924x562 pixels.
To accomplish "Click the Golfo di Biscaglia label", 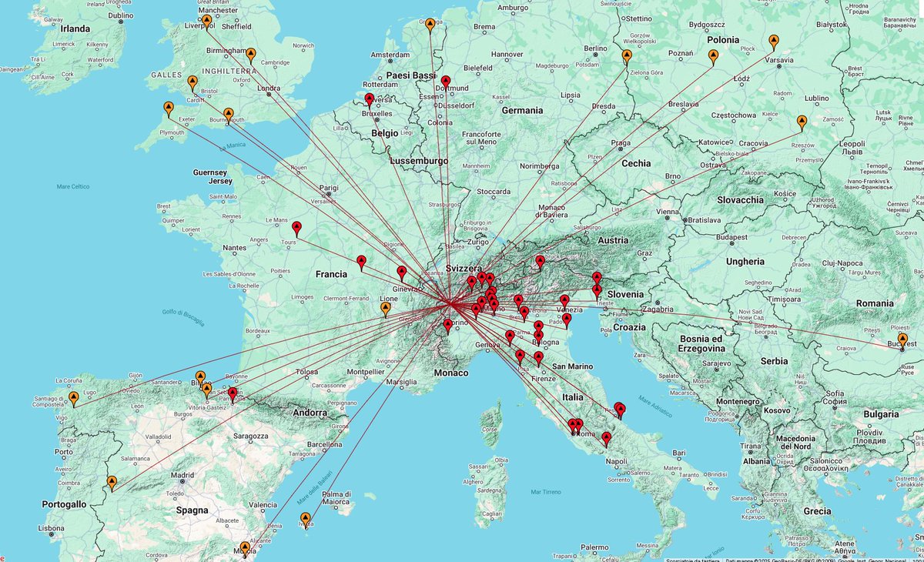I will click(183, 316).
